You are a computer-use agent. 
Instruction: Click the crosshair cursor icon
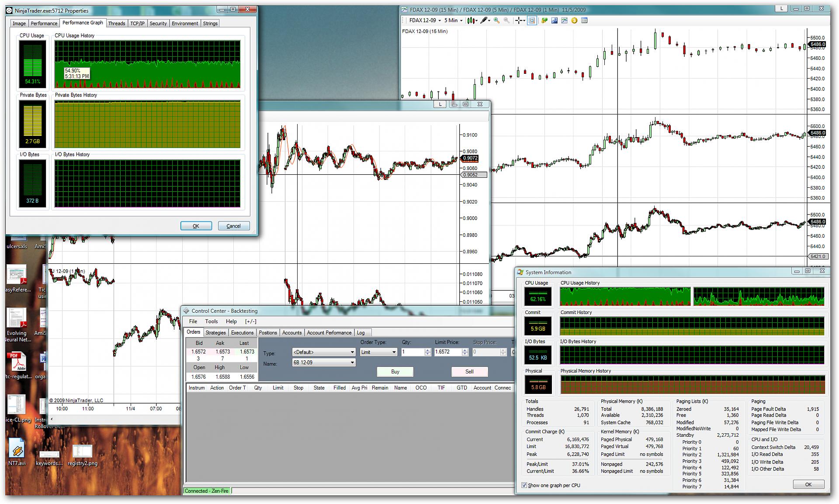pyautogui.click(x=519, y=21)
